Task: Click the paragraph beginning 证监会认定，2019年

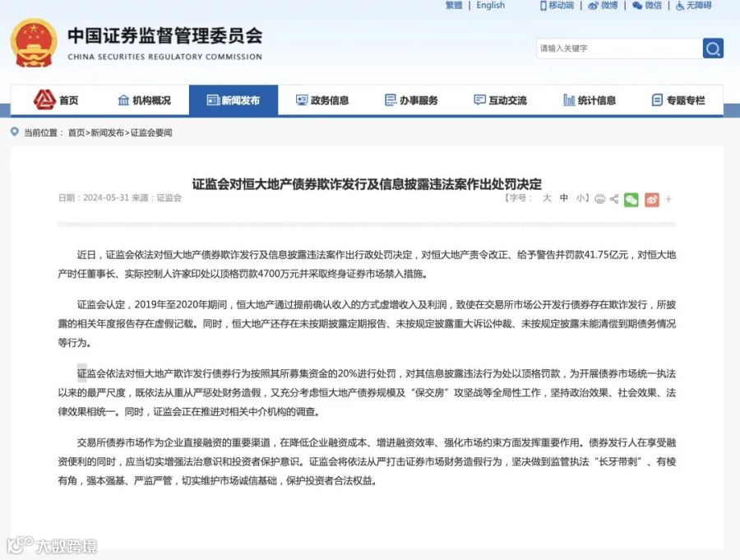Action: [367, 323]
